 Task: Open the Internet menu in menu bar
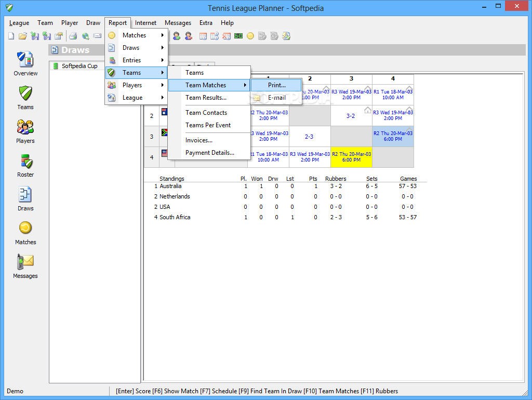[145, 23]
